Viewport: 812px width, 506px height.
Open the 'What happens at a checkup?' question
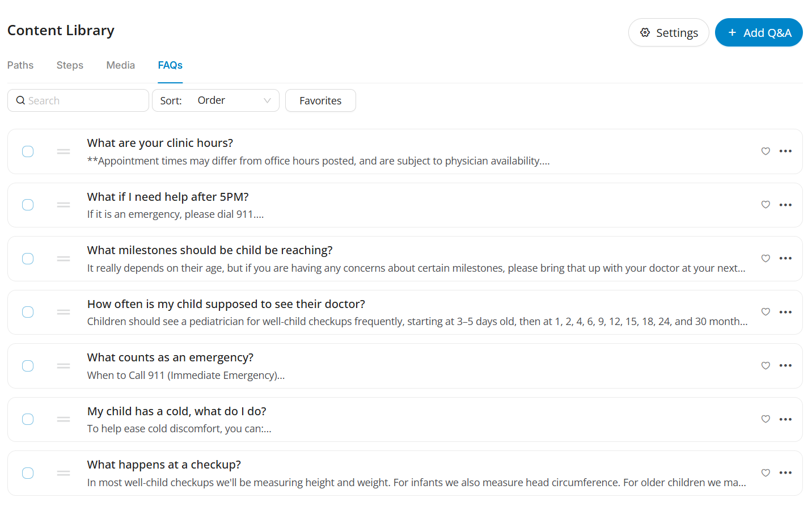pos(164,465)
